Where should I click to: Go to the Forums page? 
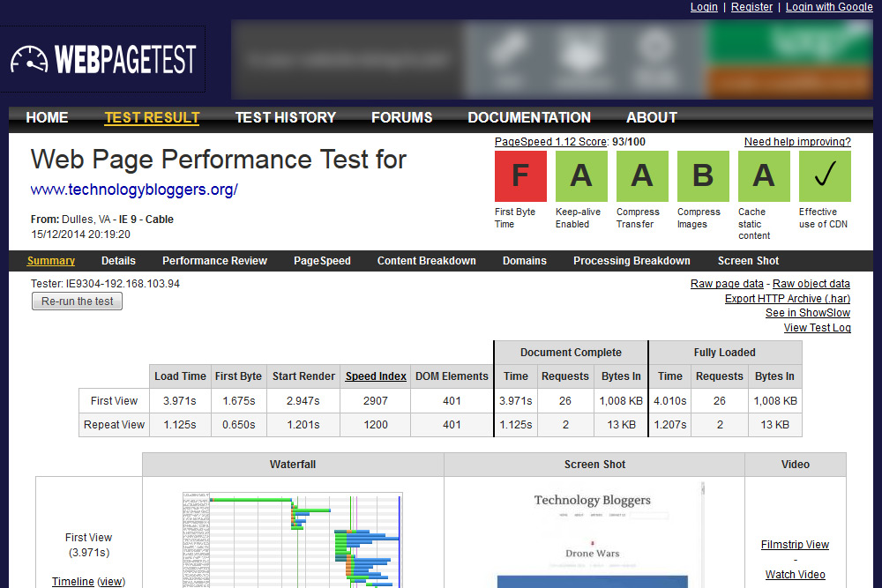401,117
